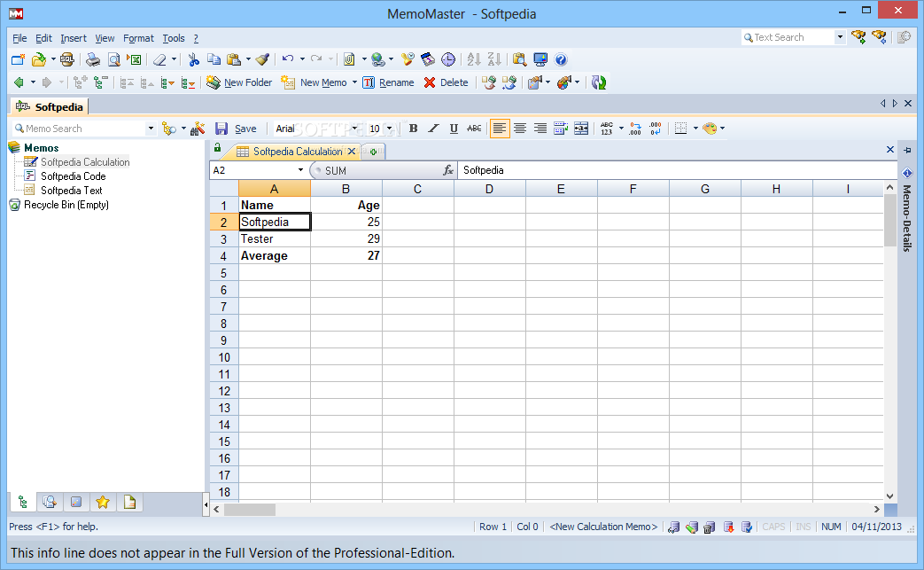The image size is (924, 570).
Task: Open the Memo Search dropdown arrow
Action: (151, 129)
